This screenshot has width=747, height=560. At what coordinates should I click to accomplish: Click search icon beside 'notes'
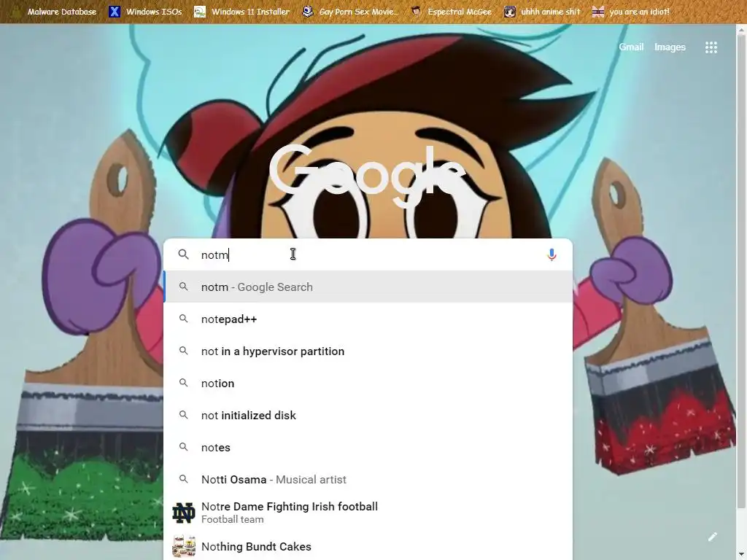point(183,447)
